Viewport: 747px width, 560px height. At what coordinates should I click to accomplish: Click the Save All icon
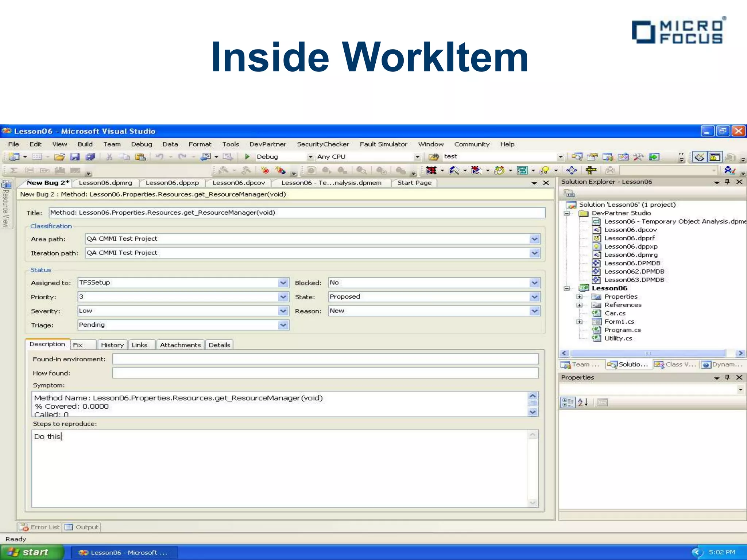(90, 157)
